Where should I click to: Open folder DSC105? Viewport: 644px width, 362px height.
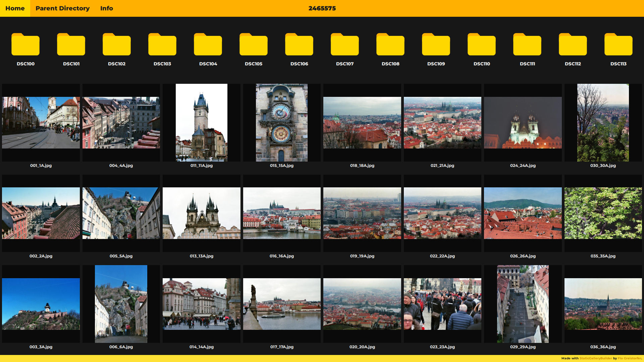pos(254,45)
